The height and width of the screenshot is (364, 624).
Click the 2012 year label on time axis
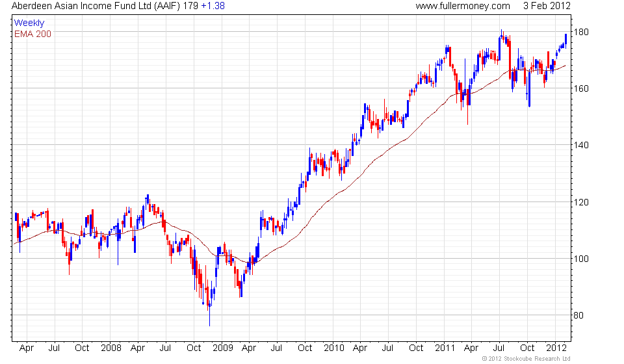pos(556,348)
